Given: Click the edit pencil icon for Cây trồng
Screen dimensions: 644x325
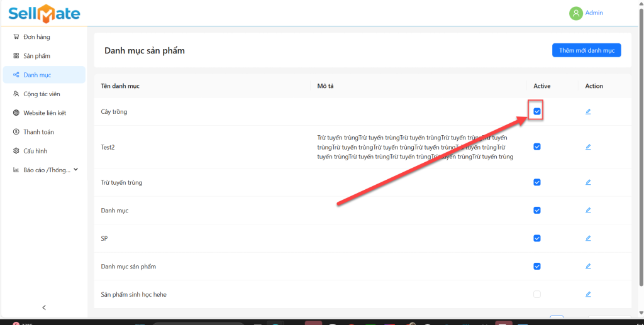Looking at the screenshot, I should coord(588,112).
